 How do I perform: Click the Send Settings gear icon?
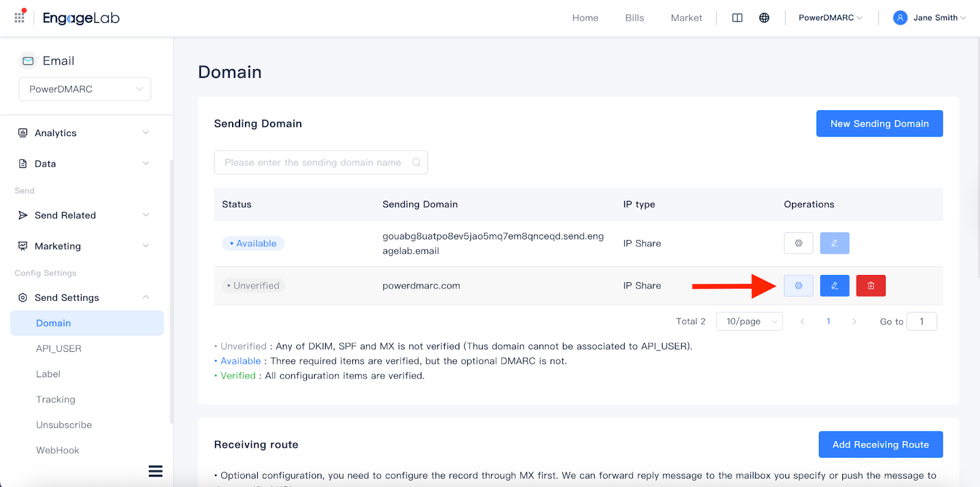23,297
